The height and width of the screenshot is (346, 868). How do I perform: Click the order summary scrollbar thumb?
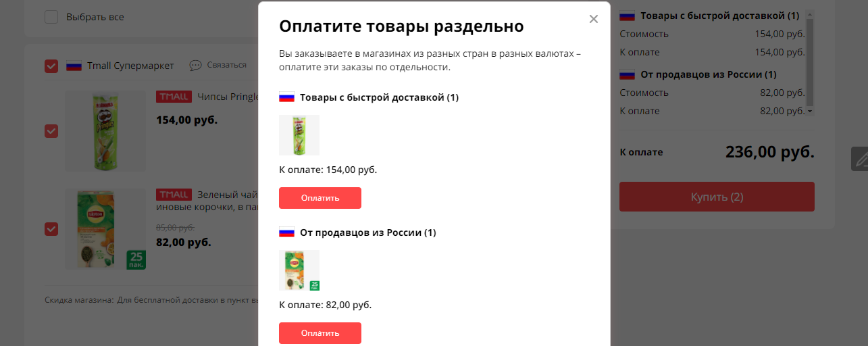[810, 61]
